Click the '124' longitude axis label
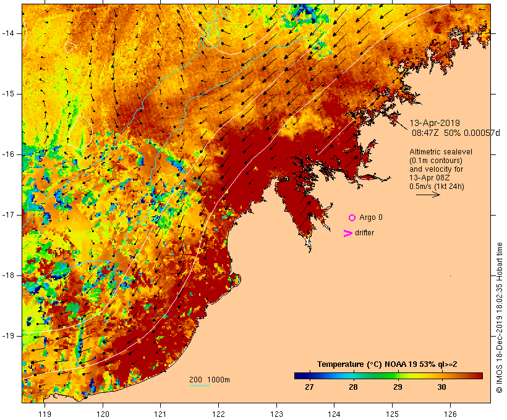Viewport: 507px width, 420px height. click(x=334, y=414)
